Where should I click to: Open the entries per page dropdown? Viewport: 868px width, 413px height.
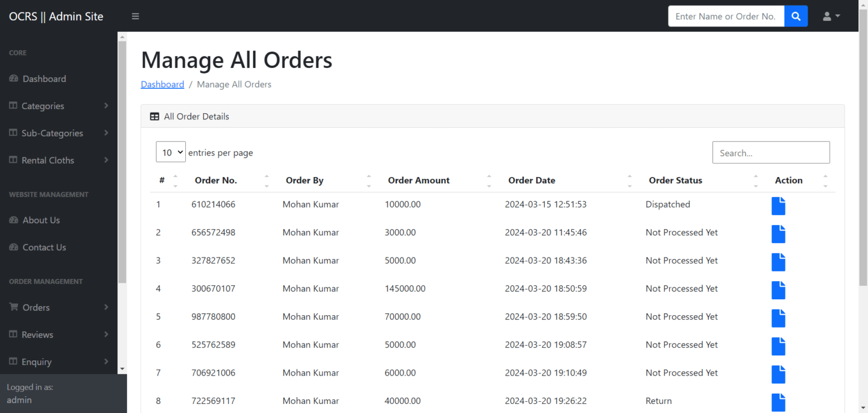(x=171, y=152)
